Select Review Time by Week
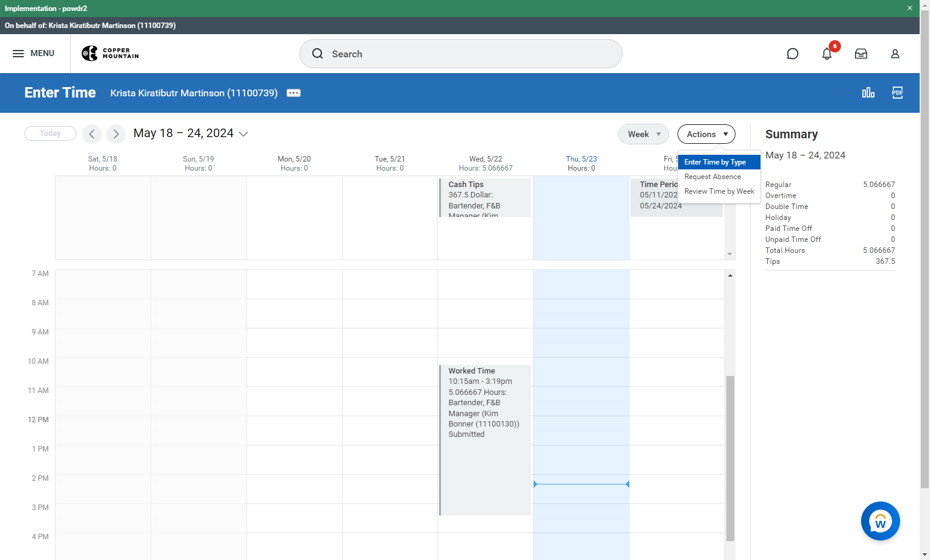The image size is (930, 560). 719,191
